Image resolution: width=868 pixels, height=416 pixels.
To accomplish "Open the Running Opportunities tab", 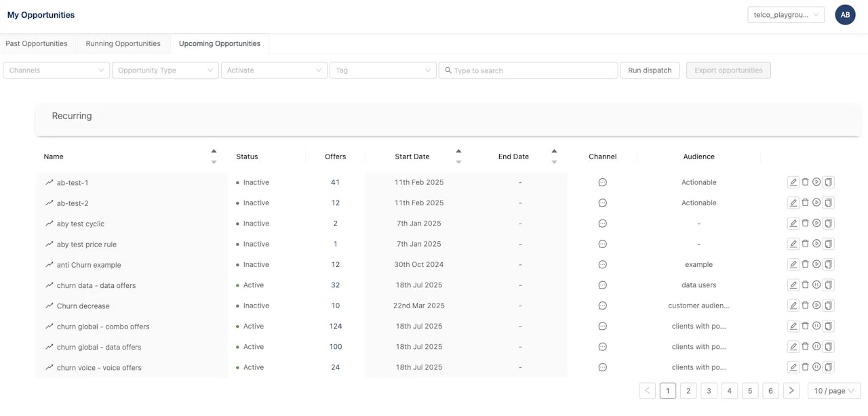I will [123, 43].
